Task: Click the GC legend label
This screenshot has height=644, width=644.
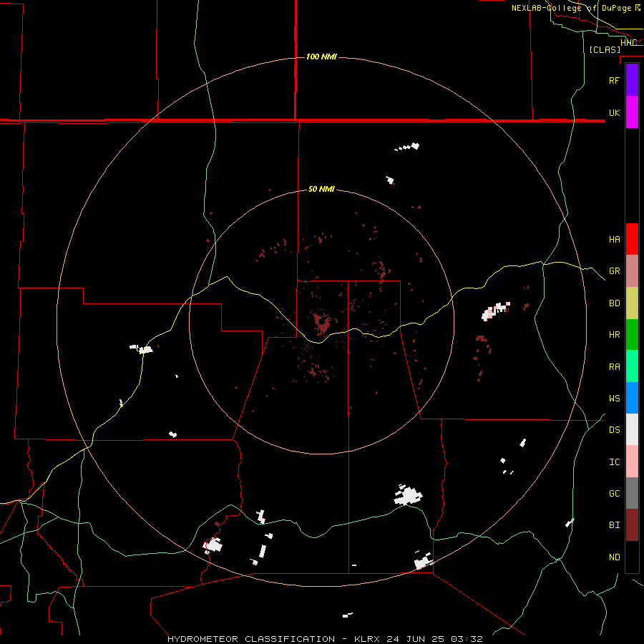Action: point(614,494)
